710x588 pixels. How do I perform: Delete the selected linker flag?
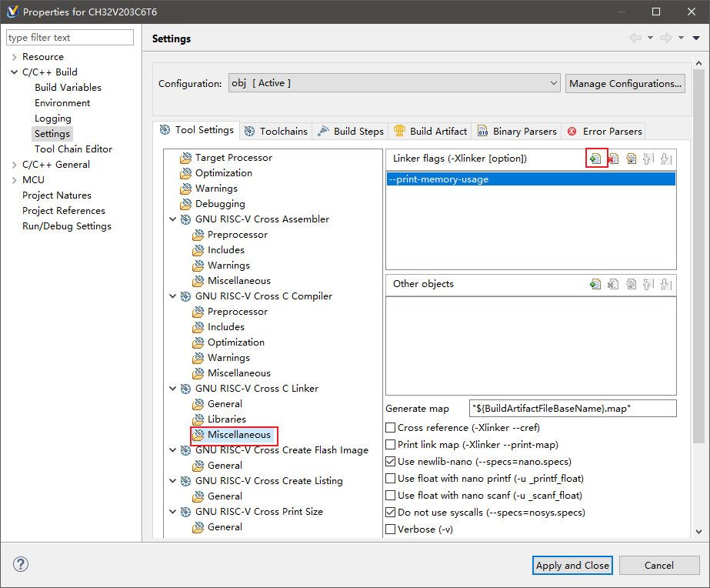613,159
